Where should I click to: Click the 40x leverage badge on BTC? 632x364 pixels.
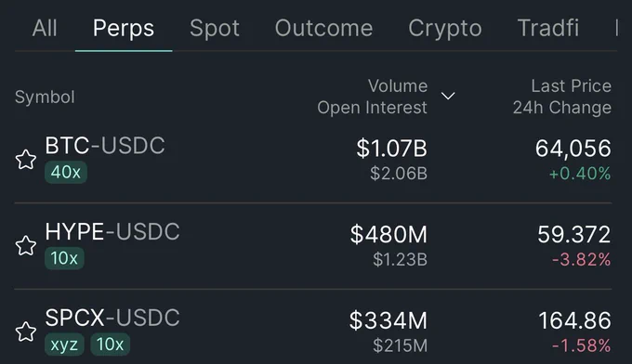tap(66, 173)
